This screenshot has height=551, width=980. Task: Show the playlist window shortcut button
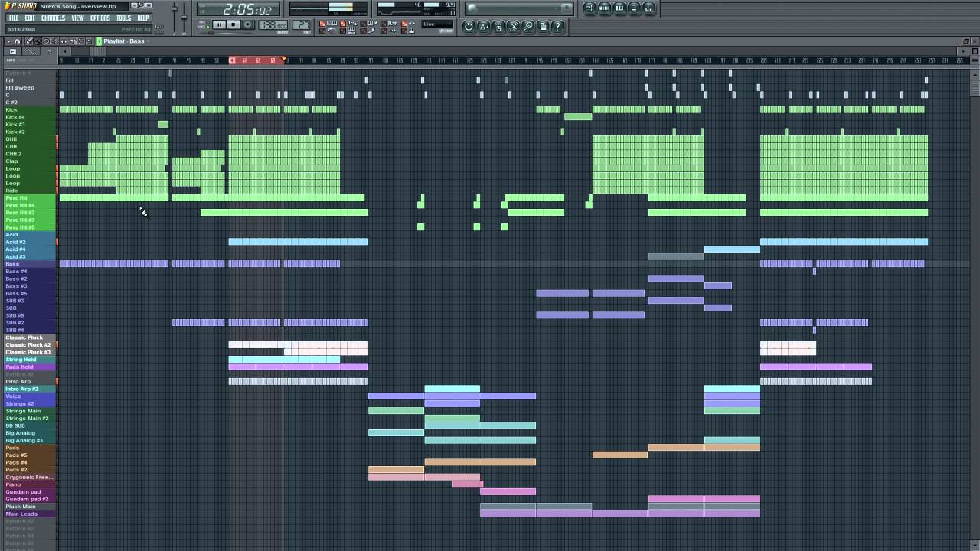coord(590,8)
